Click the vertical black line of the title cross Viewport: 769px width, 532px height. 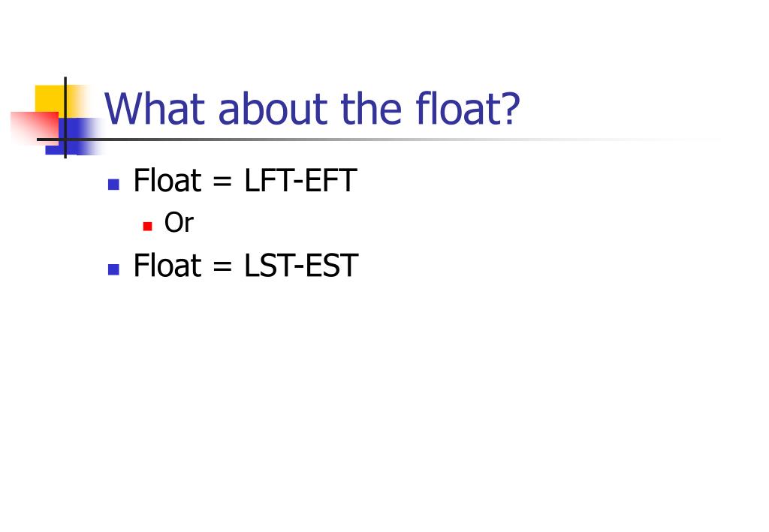(65, 118)
